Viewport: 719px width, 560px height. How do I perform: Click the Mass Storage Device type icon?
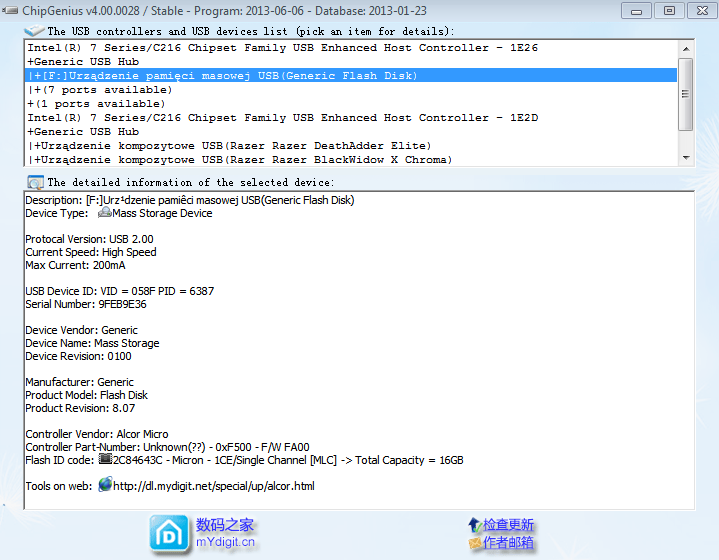[x=105, y=212]
